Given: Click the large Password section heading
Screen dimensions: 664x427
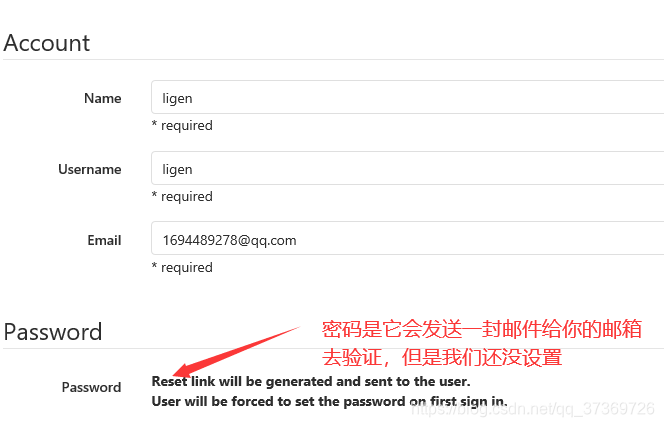Looking at the screenshot, I should (53, 332).
